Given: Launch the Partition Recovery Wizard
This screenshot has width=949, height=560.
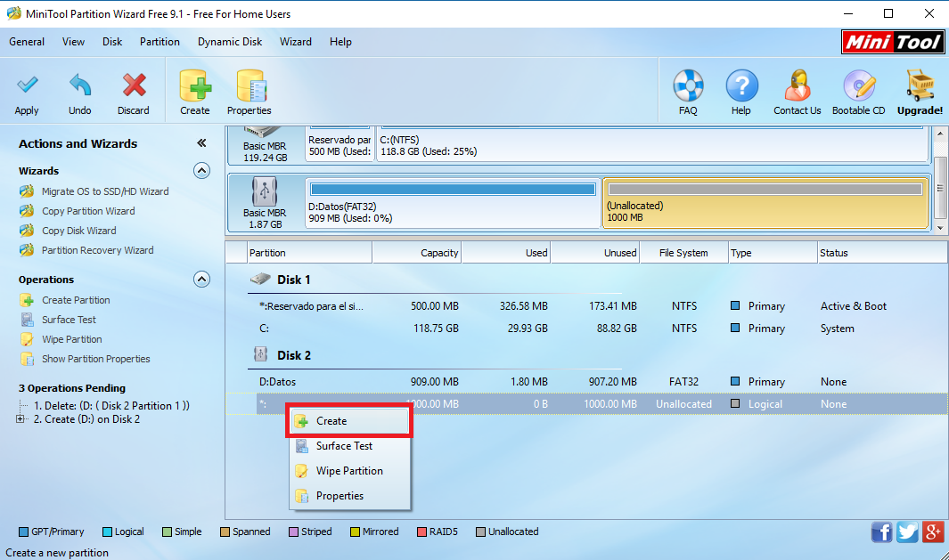Looking at the screenshot, I should tap(97, 250).
